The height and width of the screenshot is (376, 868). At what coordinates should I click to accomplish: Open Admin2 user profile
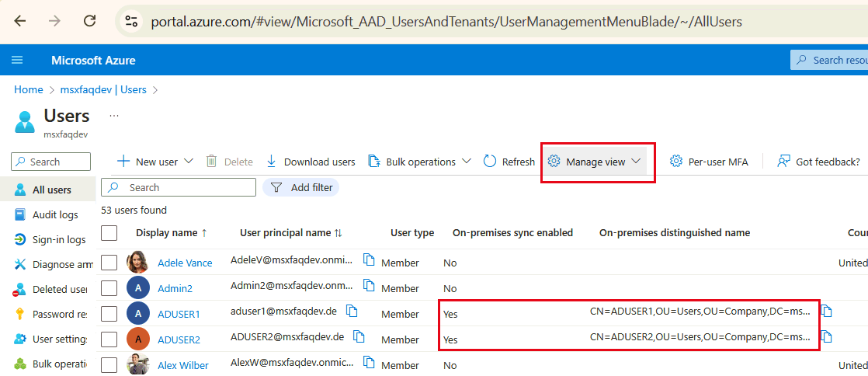tap(175, 288)
